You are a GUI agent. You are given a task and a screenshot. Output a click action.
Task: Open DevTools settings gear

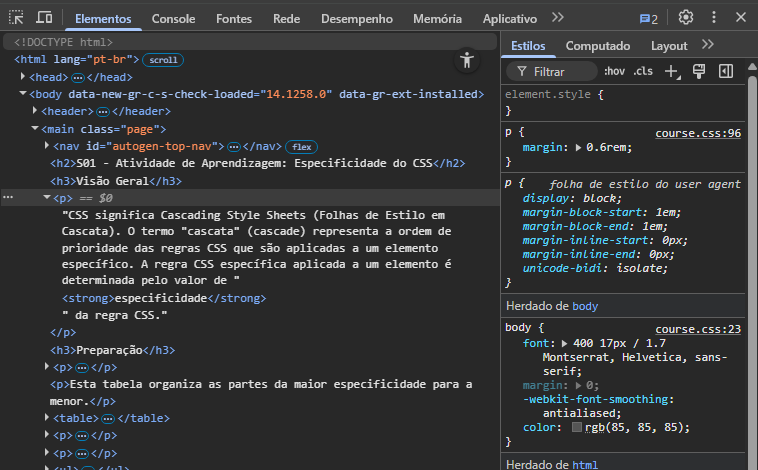pos(685,18)
